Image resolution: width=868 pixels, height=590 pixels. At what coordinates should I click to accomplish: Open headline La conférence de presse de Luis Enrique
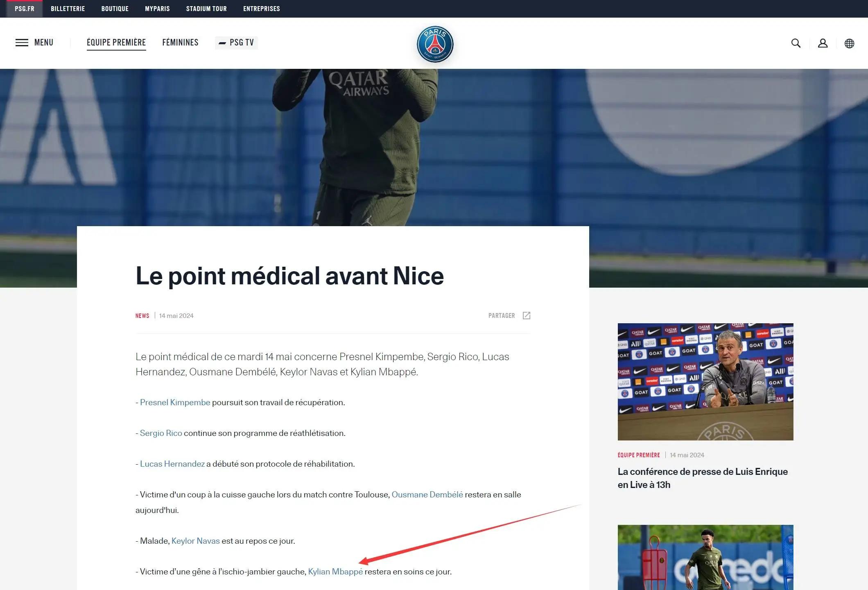[x=703, y=478]
